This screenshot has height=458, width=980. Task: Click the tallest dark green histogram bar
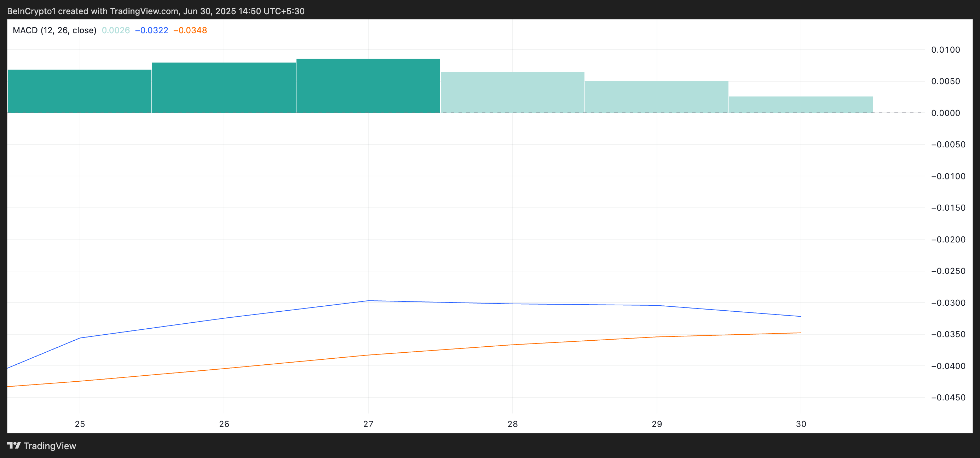(368, 86)
